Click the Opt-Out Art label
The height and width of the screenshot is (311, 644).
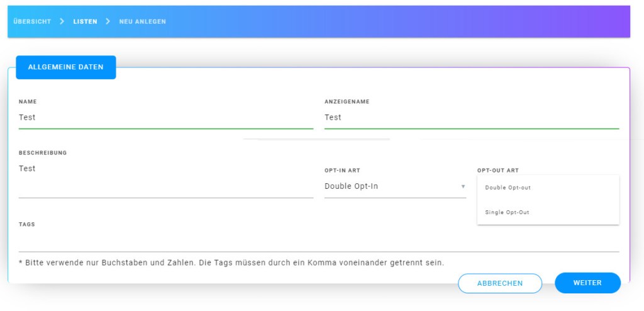(x=497, y=171)
